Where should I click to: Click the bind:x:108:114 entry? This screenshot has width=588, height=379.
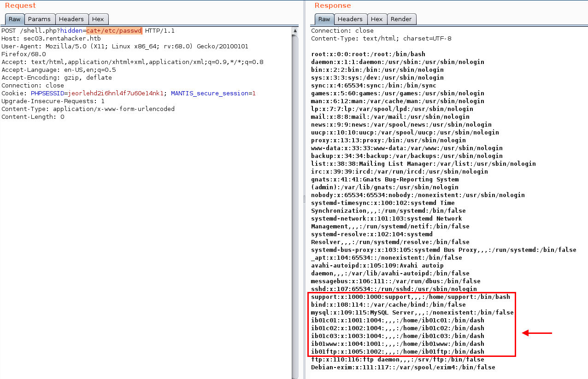[x=388, y=305]
